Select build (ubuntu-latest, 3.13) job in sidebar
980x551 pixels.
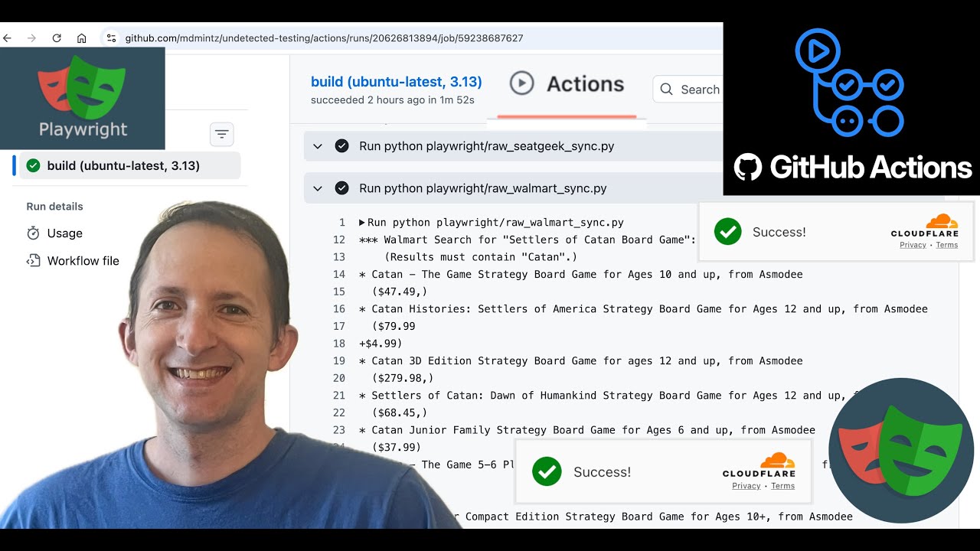click(130, 165)
